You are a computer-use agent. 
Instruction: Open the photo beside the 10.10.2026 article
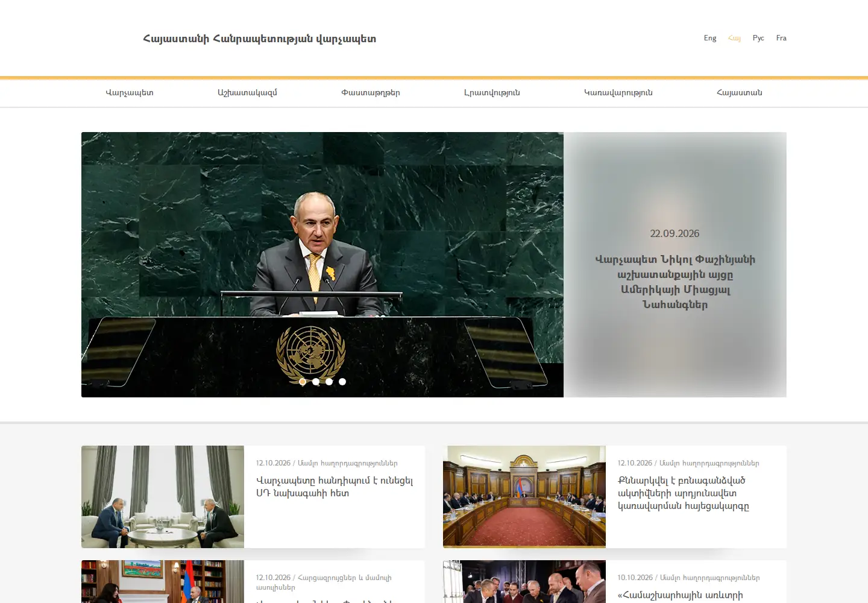click(x=524, y=582)
